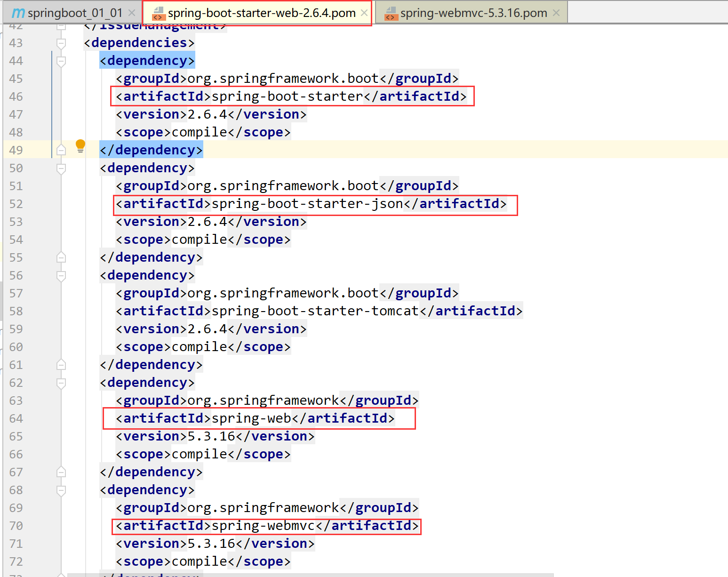Click the compile scope on line 54
This screenshot has height=577, width=728.
coord(200,240)
